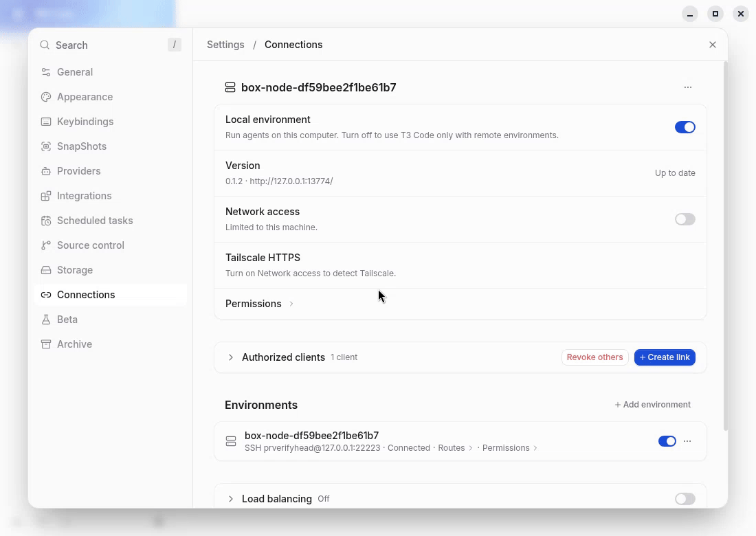
Task: Open the Beta settings page
Action: pyautogui.click(x=111, y=320)
